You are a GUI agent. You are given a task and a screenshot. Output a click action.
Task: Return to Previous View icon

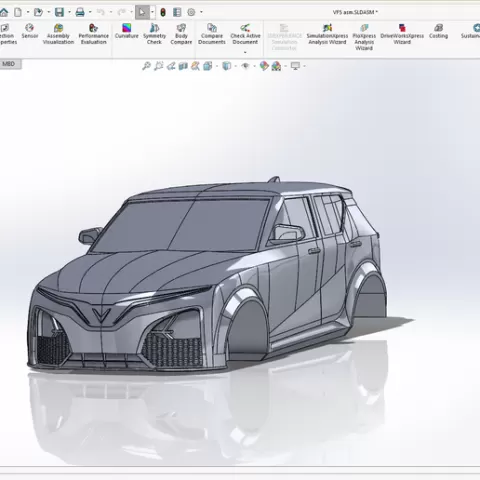point(171,66)
